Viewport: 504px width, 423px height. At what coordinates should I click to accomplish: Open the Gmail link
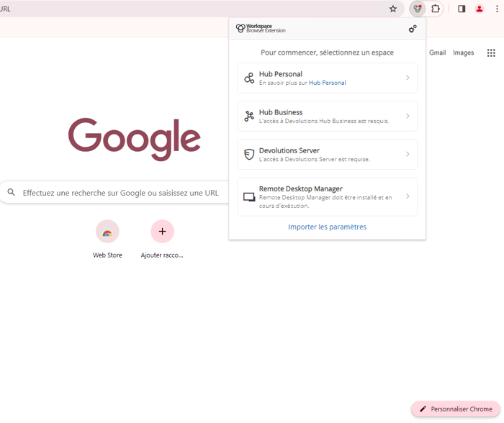[437, 53]
